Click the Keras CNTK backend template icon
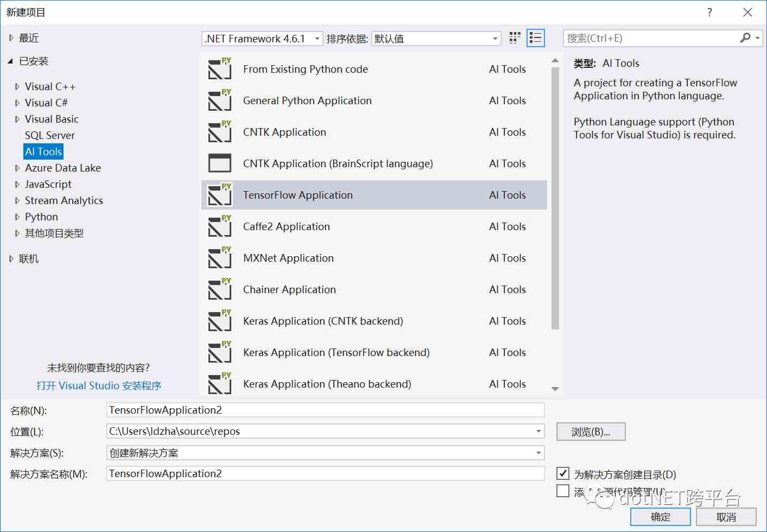 (x=220, y=321)
